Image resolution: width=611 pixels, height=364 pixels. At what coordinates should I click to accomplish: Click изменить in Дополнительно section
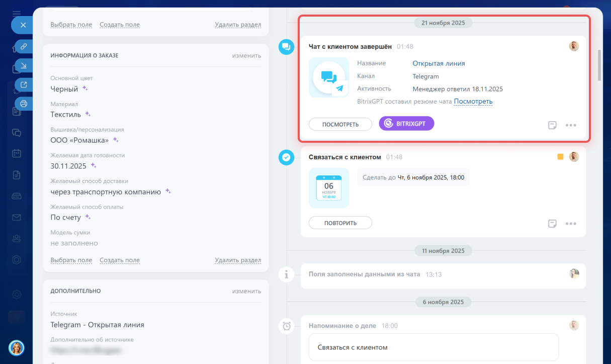click(x=246, y=291)
